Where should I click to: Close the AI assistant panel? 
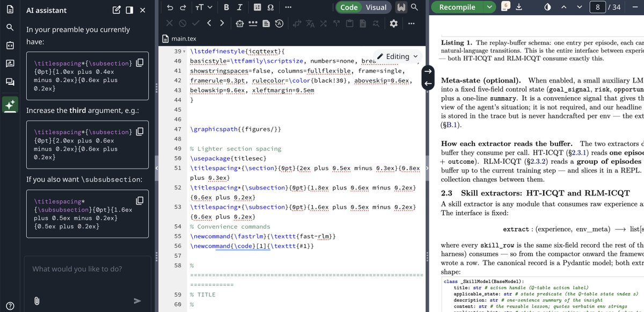point(142,10)
